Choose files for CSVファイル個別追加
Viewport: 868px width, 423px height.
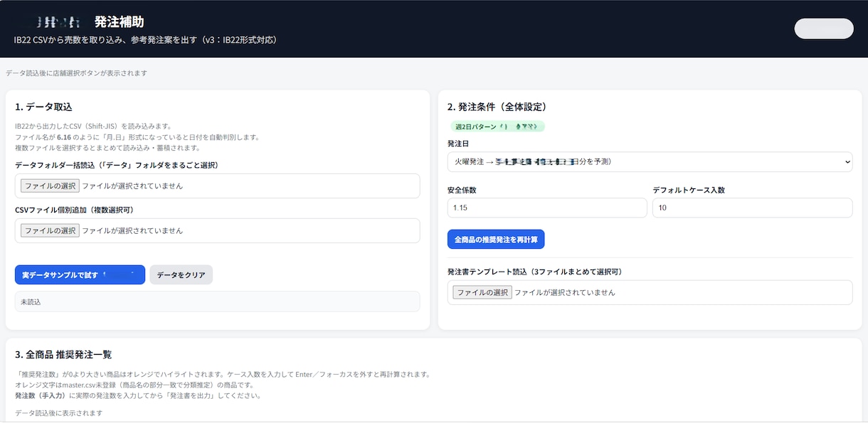50,230
